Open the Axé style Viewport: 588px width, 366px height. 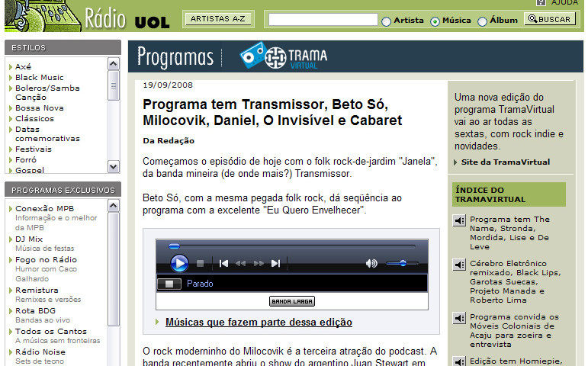click(23, 67)
